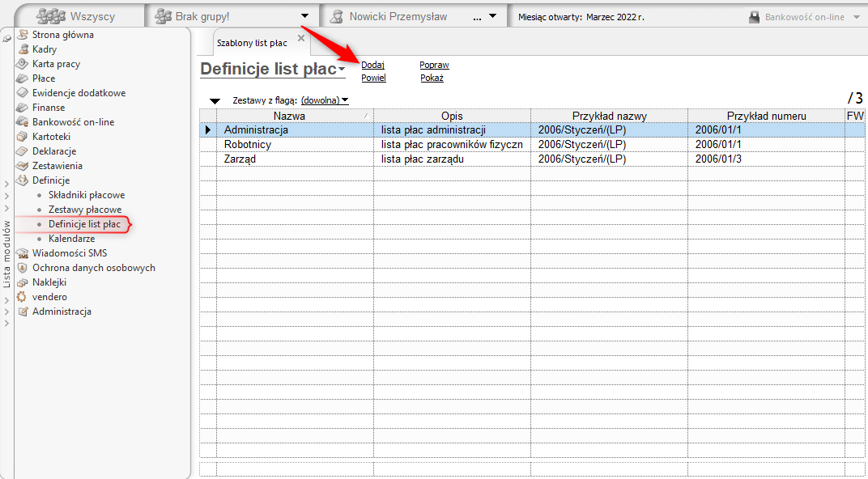Click the vendero gear icon
Viewport: 868px width, 479px height.
pos(23,297)
